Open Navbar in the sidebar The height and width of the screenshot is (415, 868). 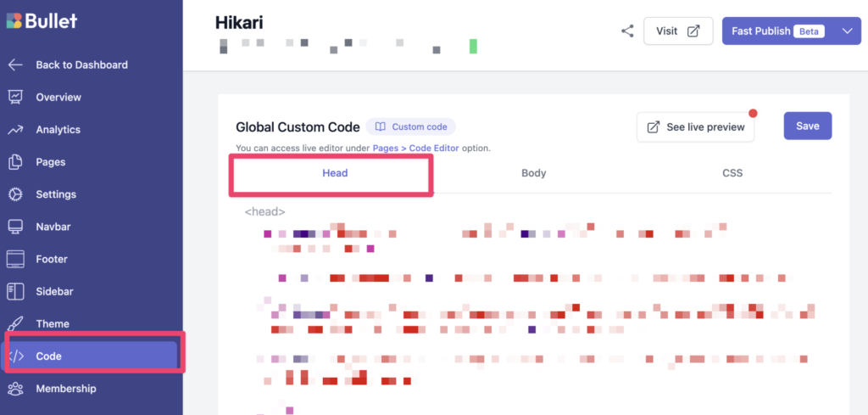[x=53, y=227]
